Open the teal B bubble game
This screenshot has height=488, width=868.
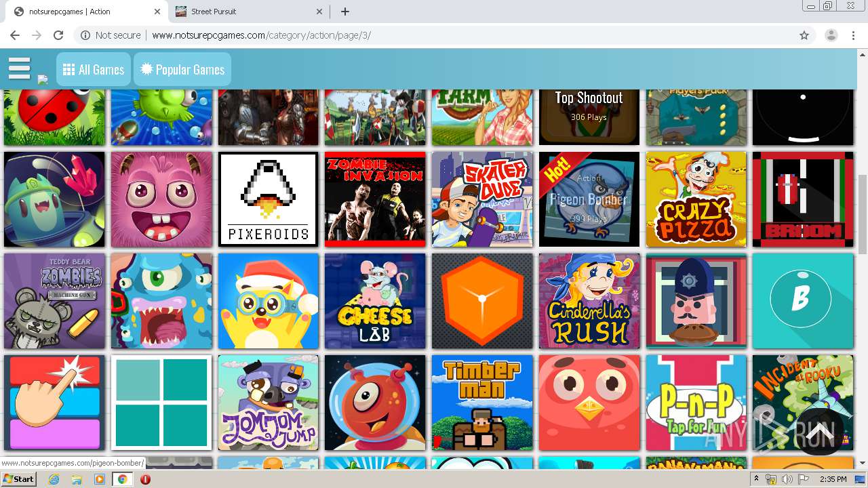803,301
